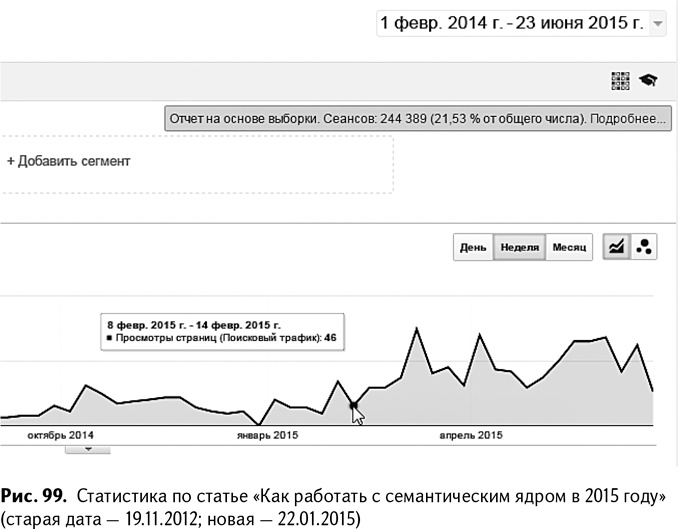Click the + Добавить сегмент box
This screenshot has width=678, height=529.
point(69,160)
